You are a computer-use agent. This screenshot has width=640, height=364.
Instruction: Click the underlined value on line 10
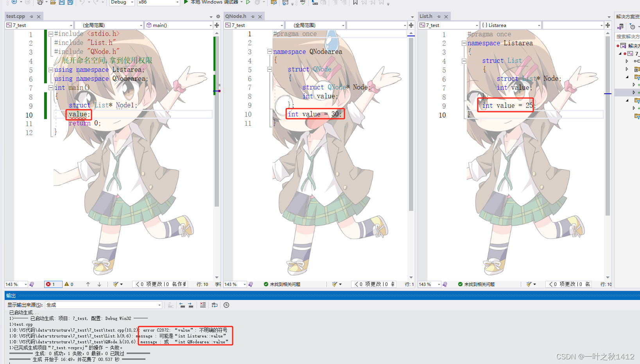pyautogui.click(x=78, y=114)
